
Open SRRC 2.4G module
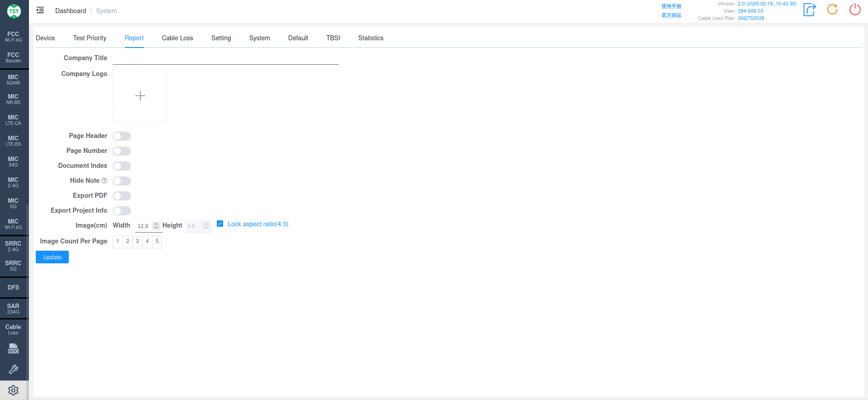14,246
